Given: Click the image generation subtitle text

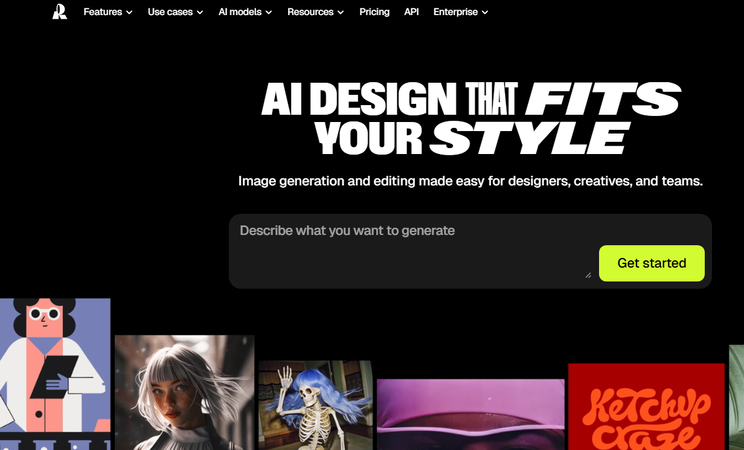Looking at the screenshot, I should [470, 181].
